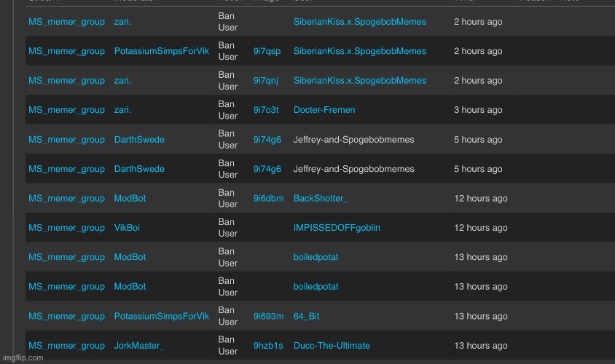Open image link 9hzb1s
This screenshot has width=615, height=364.
pyautogui.click(x=267, y=345)
